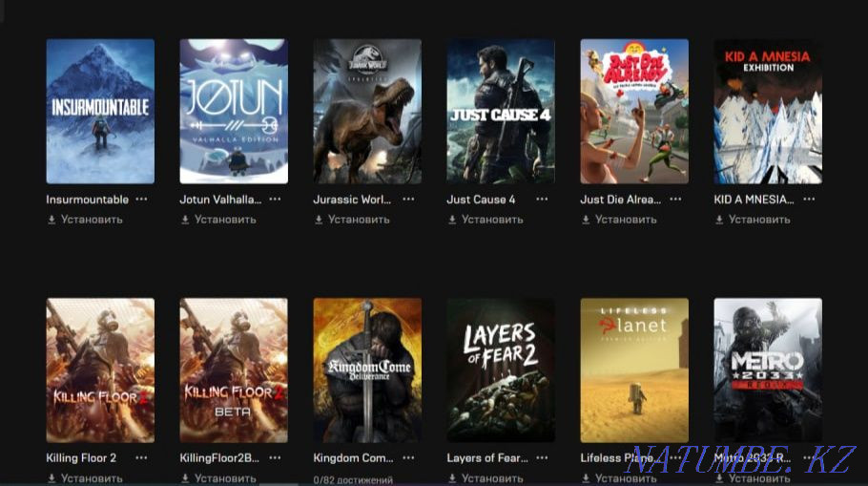The height and width of the screenshot is (486, 868).
Task: Expand options menu for the non-beta Killing Floor 2
Action: (x=141, y=457)
